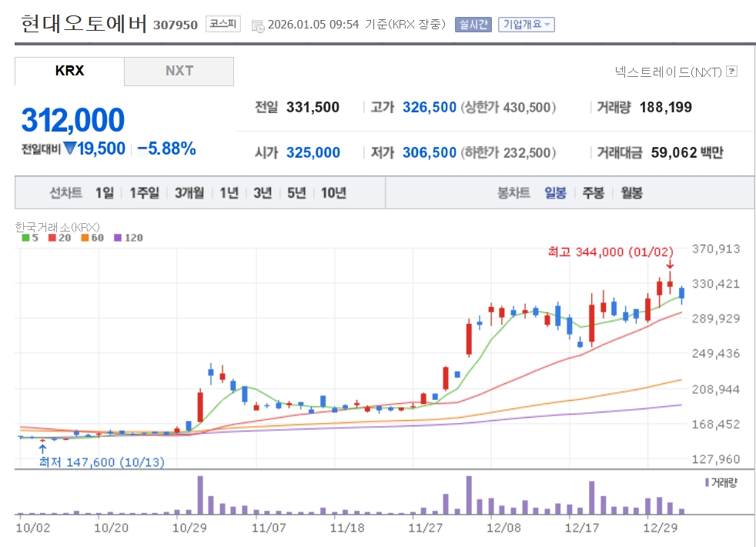756x547 pixels.
Task: Show the 3년 line chart
Action: [263, 193]
